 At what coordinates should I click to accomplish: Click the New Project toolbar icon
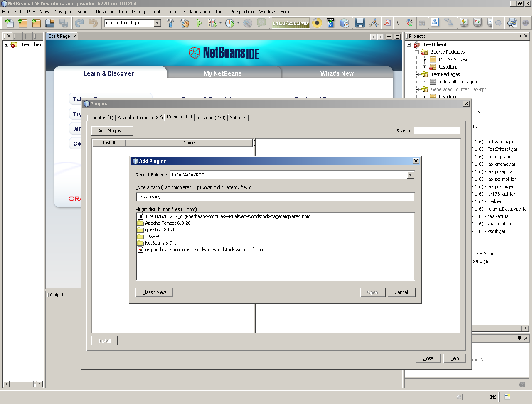click(22, 23)
